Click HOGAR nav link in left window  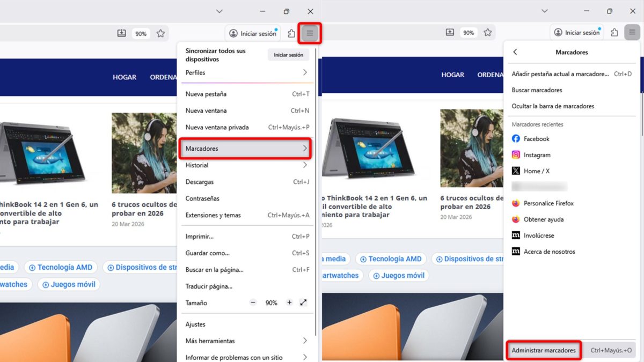[x=125, y=77]
